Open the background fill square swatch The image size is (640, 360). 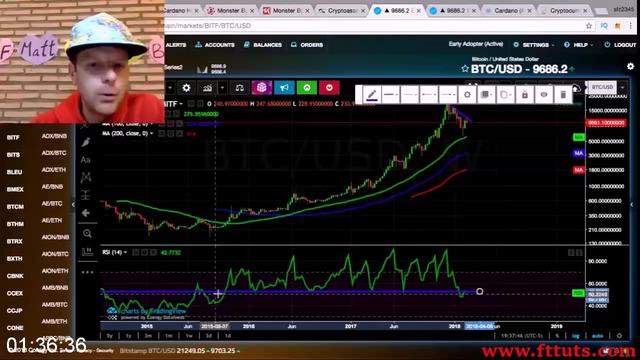pos(486,95)
